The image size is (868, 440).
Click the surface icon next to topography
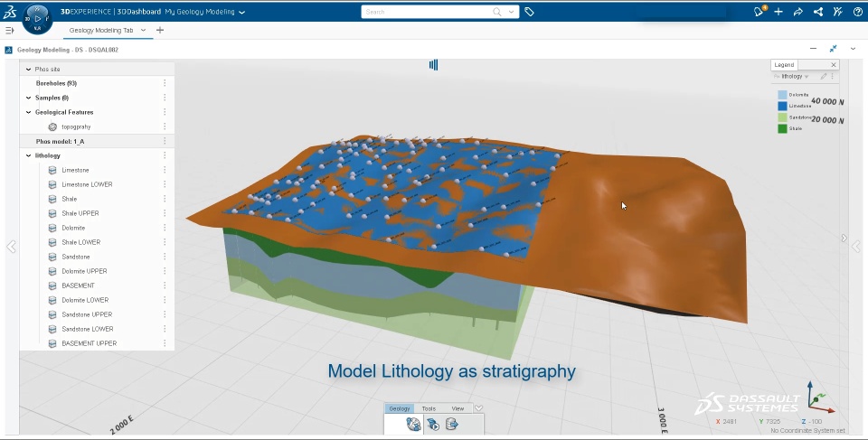click(52, 126)
